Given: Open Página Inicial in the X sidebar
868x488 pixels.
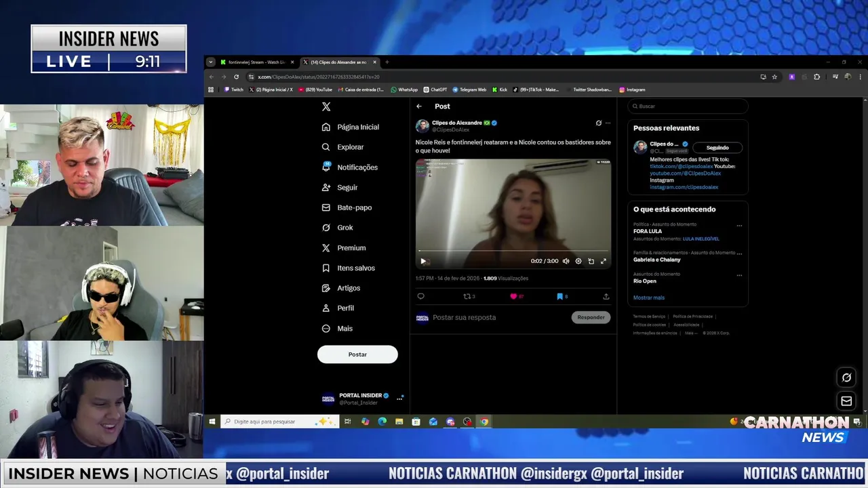Looking at the screenshot, I should (351, 127).
